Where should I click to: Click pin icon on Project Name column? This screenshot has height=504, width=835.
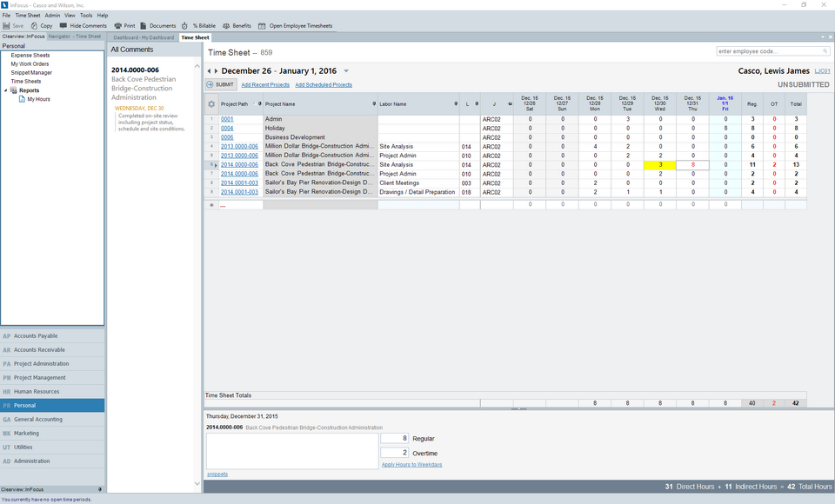click(x=374, y=103)
